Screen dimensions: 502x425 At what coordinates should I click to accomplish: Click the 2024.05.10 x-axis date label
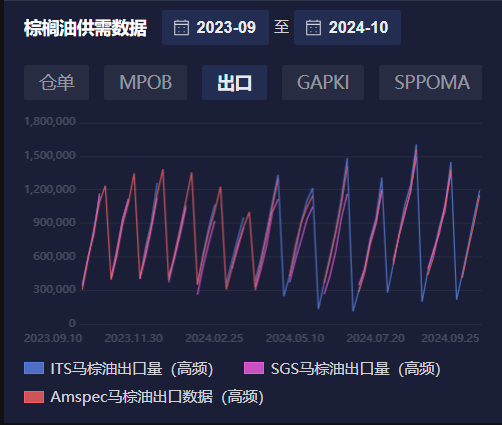(x=295, y=338)
